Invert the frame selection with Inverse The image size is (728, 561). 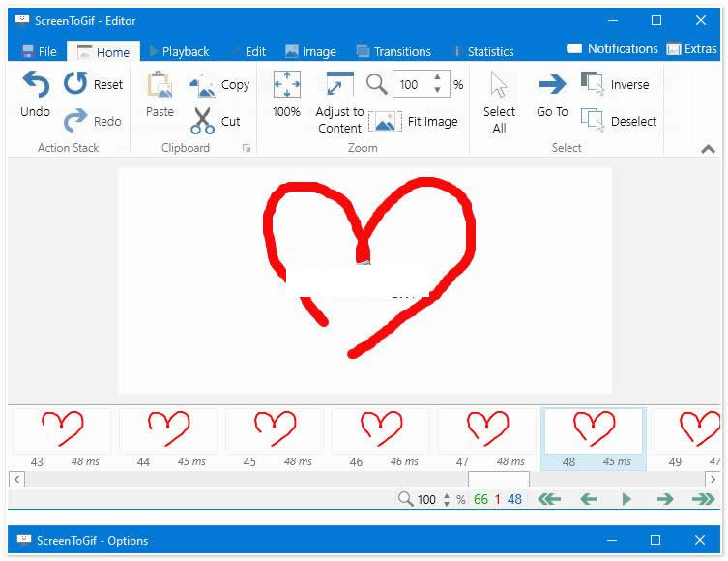point(592,85)
